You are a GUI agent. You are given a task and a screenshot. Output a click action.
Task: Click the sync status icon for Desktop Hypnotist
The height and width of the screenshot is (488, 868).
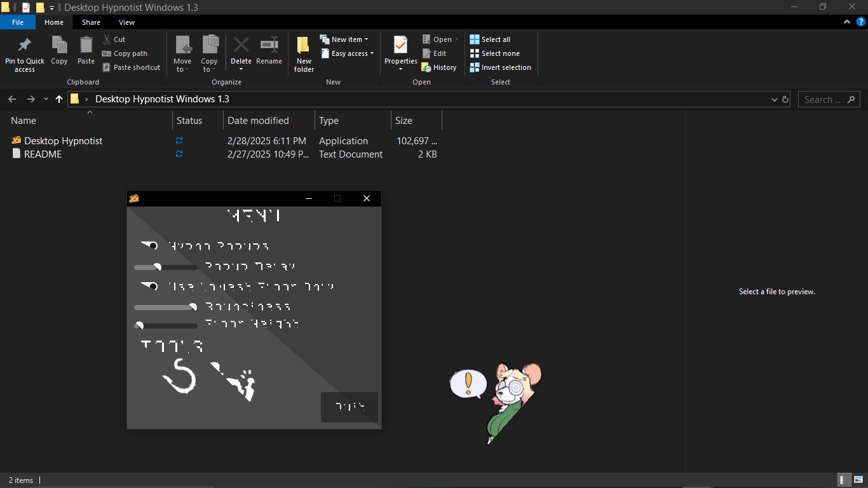click(179, 140)
